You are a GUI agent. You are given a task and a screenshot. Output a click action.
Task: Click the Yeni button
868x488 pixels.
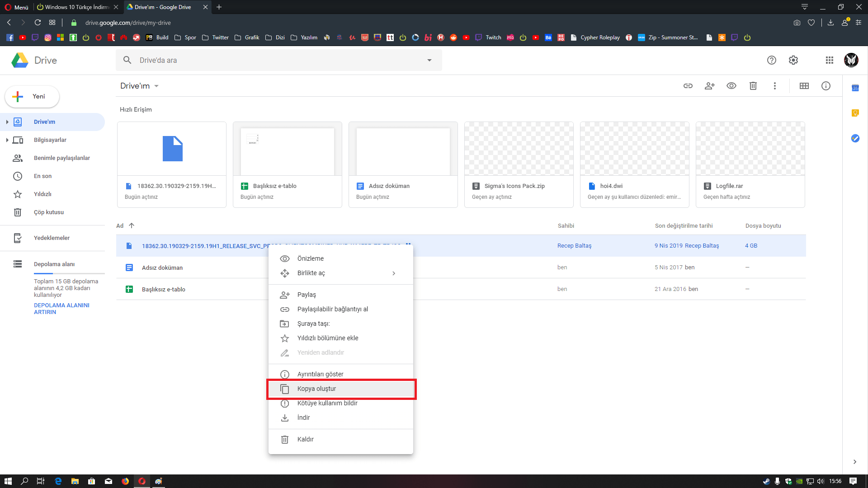[x=32, y=96]
